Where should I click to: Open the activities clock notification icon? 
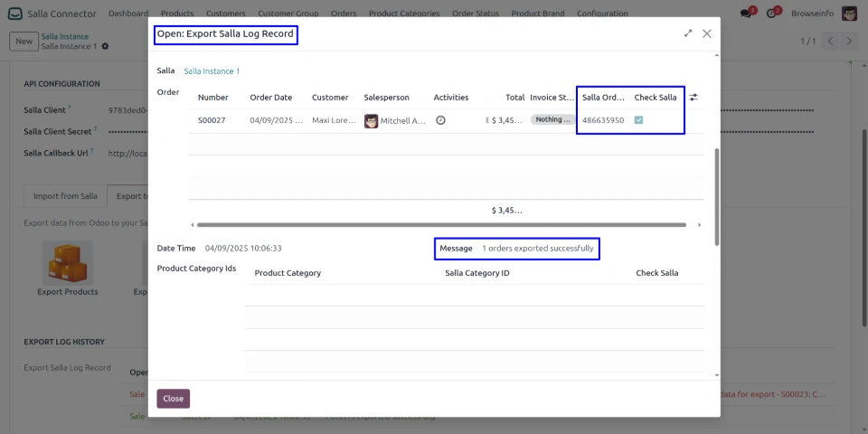[x=773, y=14]
